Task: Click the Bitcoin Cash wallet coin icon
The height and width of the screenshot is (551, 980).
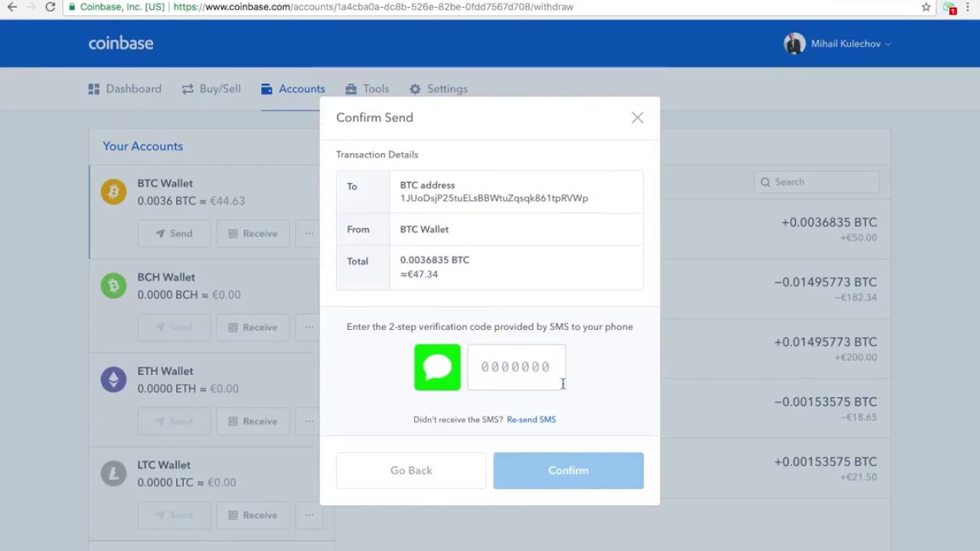Action: 113,285
